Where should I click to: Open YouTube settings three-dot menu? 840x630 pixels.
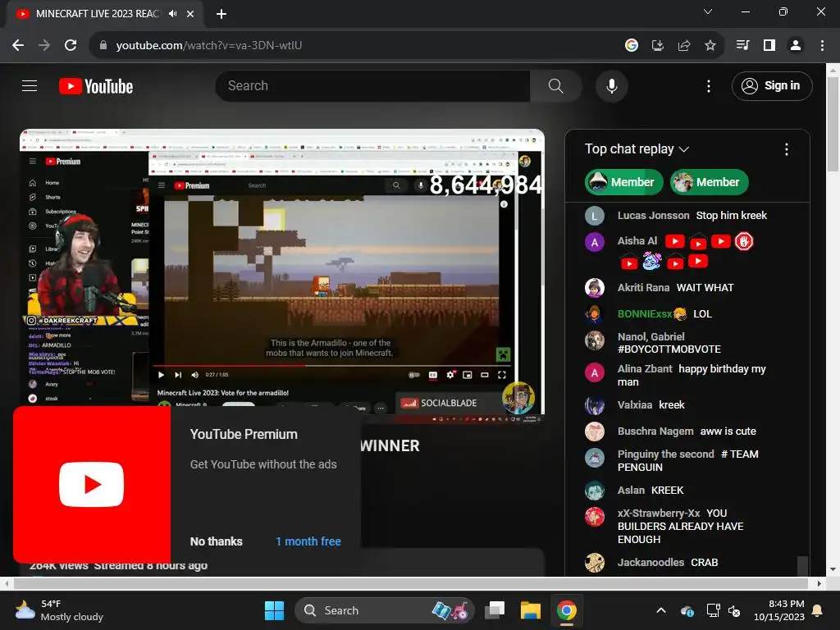[708, 85]
